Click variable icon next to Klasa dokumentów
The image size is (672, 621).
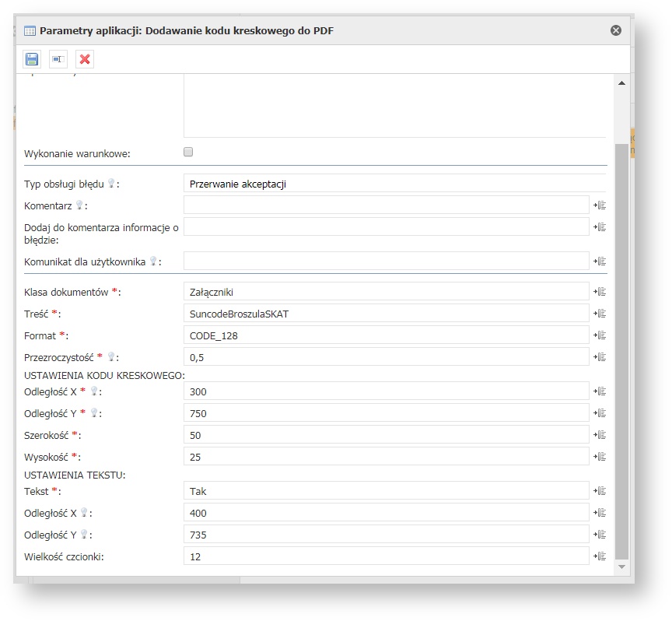(x=600, y=292)
